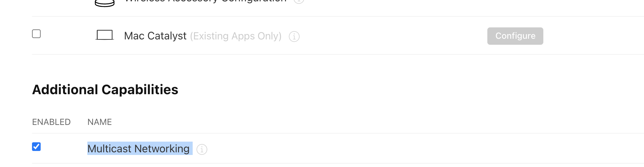
Task: Click the word Catalyst in the capability name
Action: [167, 36]
